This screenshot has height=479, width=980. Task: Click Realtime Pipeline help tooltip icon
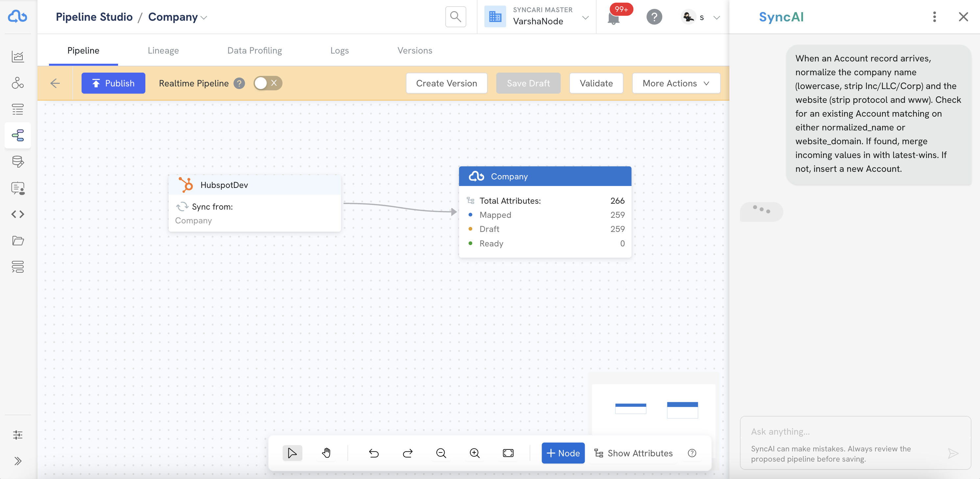[x=239, y=83]
